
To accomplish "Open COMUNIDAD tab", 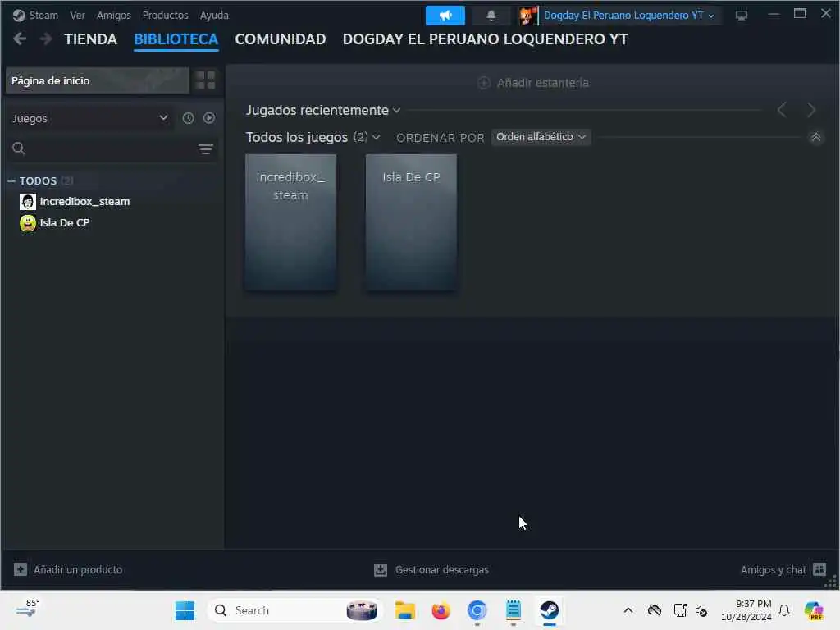I will coord(281,39).
